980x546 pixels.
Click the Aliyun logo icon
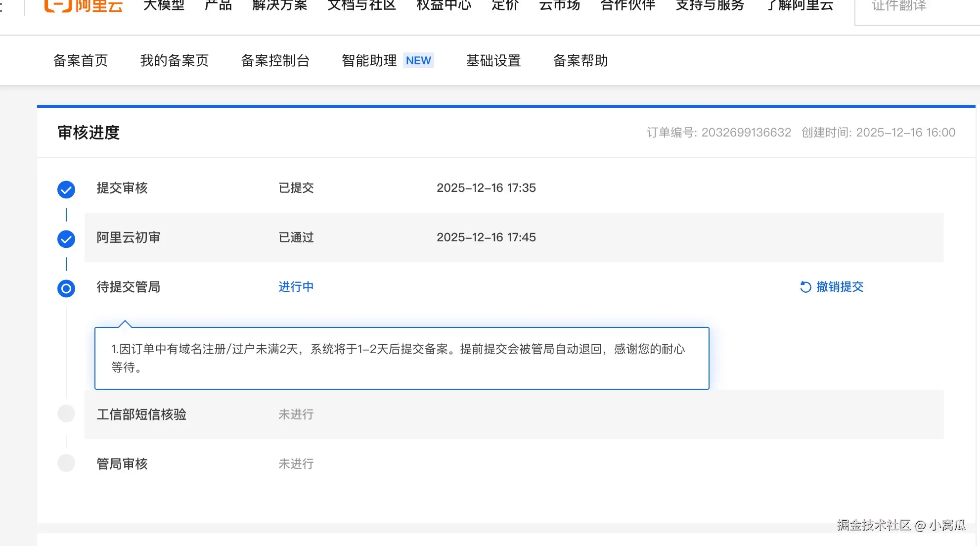pos(58,6)
